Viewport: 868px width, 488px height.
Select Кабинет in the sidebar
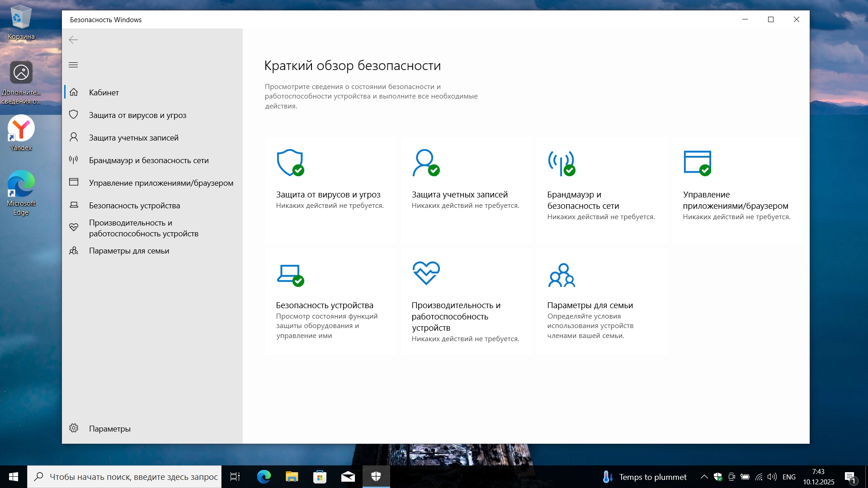(104, 92)
